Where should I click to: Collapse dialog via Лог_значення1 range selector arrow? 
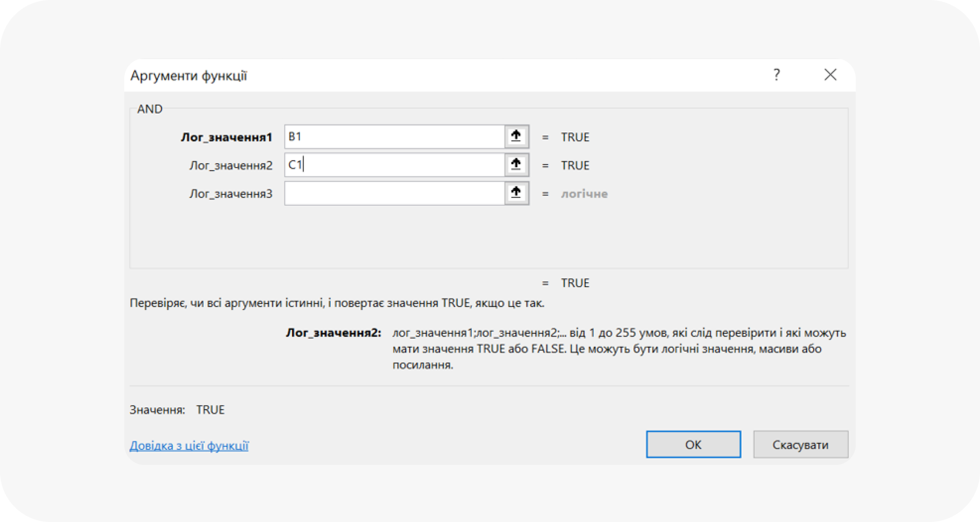click(x=516, y=136)
